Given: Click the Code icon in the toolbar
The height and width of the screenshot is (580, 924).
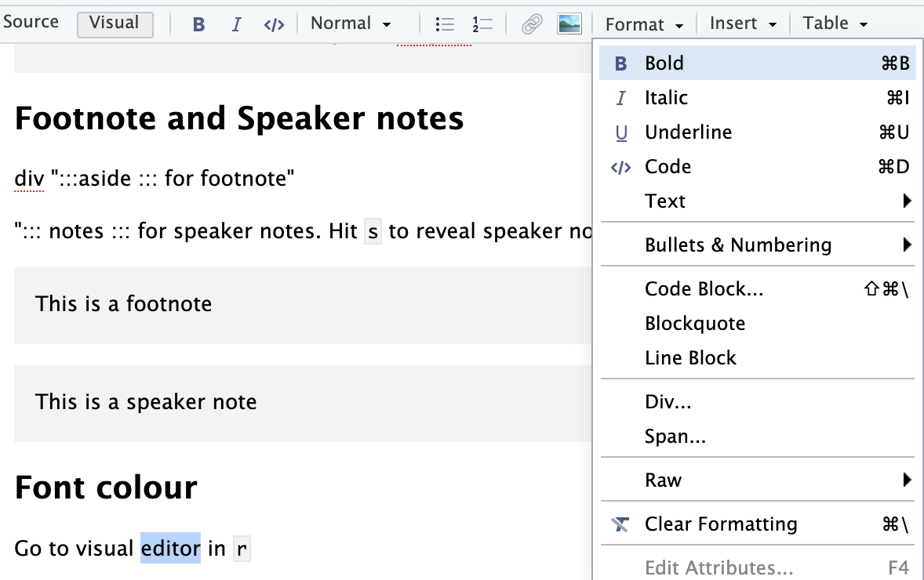Looking at the screenshot, I should pyautogui.click(x=274, y=24).
